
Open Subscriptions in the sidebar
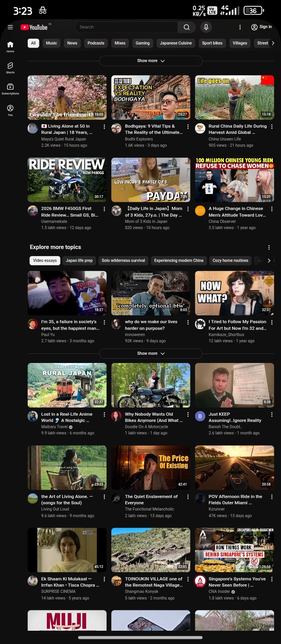pos(10,89)
